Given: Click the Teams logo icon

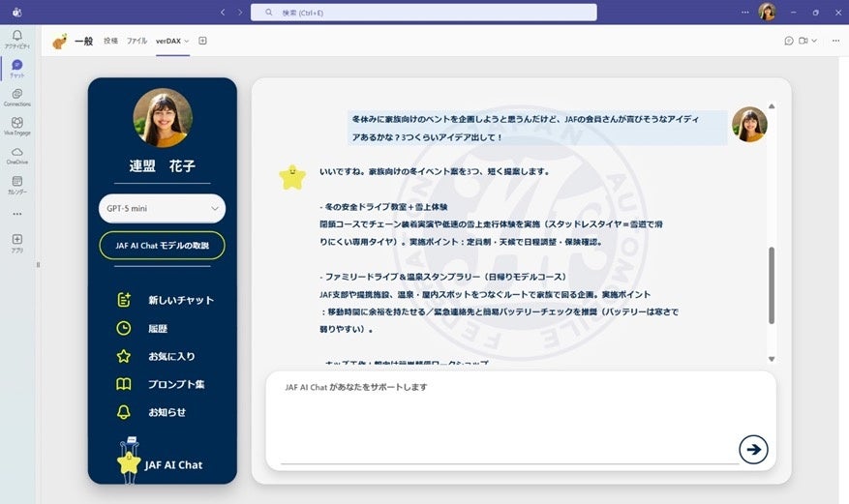Looking at the screenshot, I should [16, 12].
